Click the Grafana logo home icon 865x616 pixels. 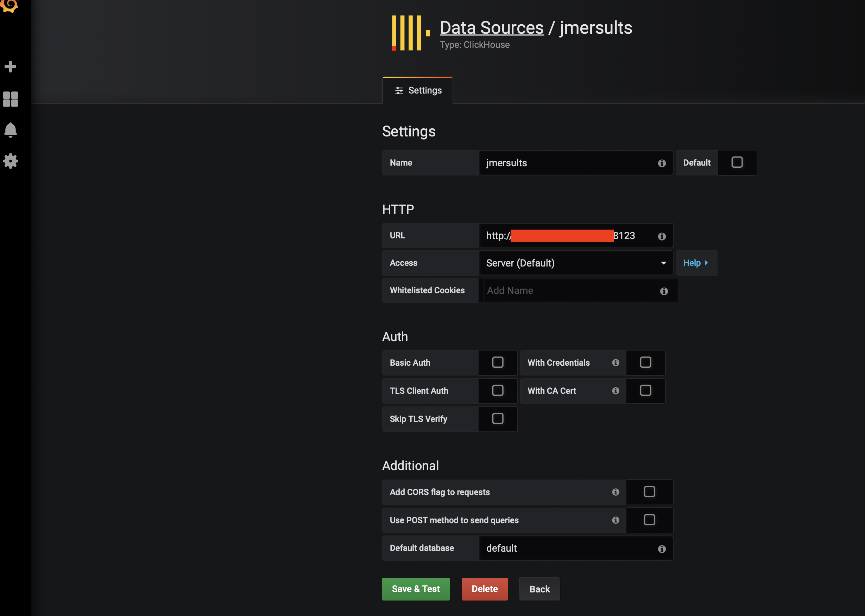pos(10,5)
